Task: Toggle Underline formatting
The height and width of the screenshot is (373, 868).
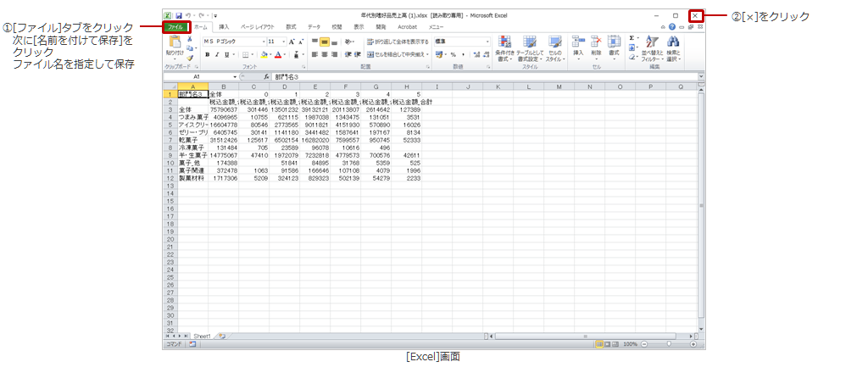Action: pos(226,55)
